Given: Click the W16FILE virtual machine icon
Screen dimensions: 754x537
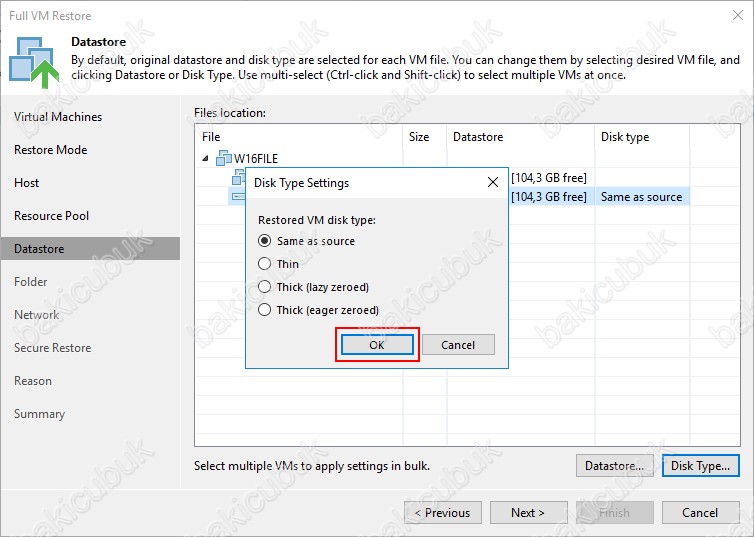Looking at the screenshot, I should tap(223, 158).
